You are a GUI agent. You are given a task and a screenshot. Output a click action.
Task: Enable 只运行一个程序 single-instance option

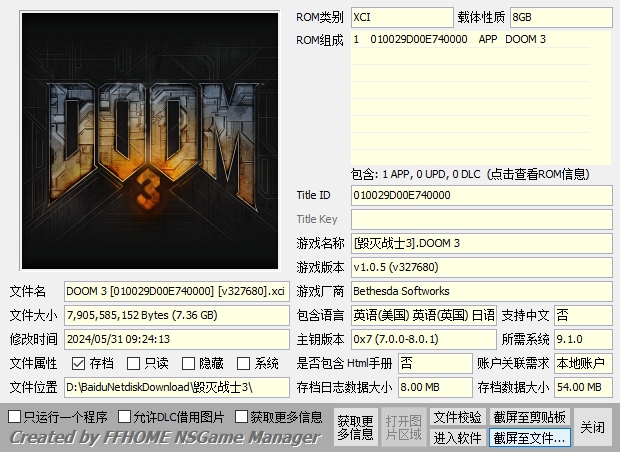(15, 416)
